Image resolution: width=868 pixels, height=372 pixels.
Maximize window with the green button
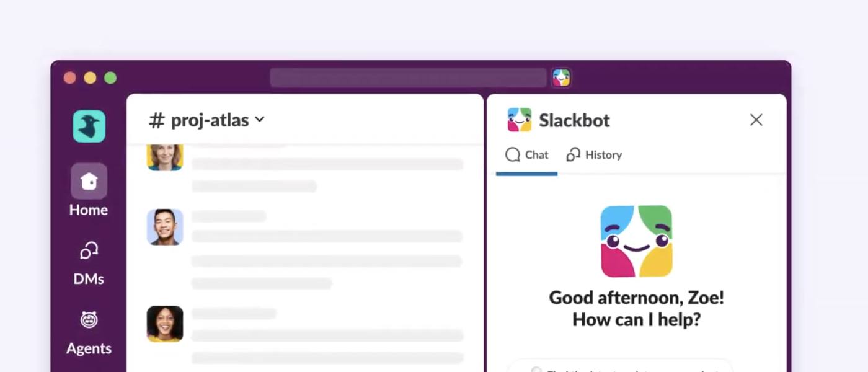110,77
